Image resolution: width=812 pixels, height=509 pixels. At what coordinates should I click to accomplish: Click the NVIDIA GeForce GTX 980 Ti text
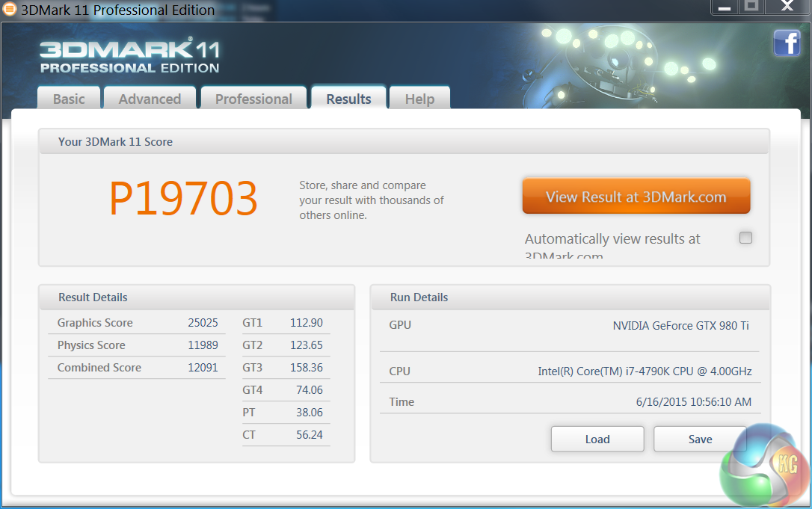[681, 325]
